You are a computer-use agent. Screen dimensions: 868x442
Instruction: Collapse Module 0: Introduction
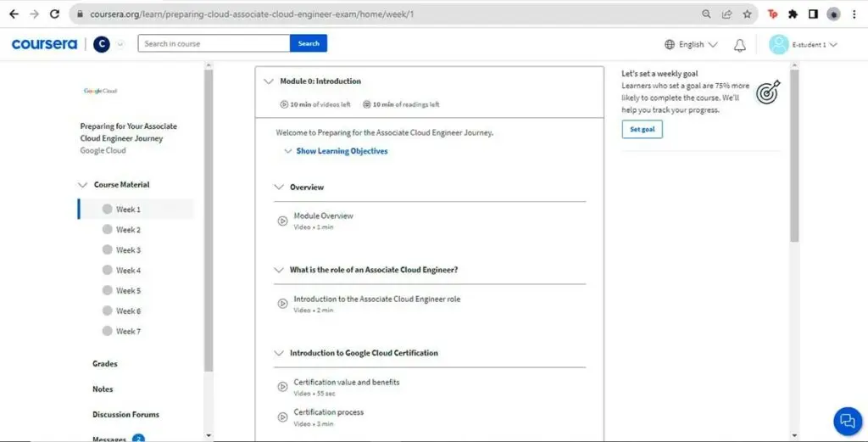(x=269, y=81)
